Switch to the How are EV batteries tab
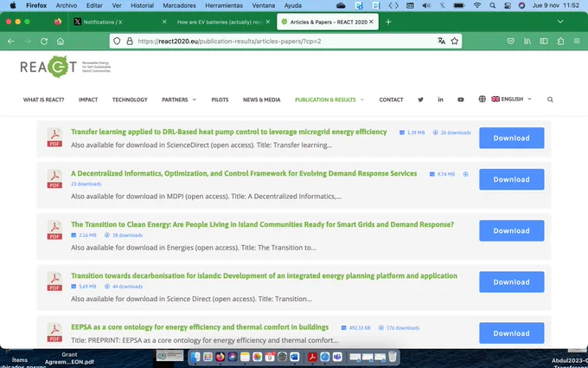 (x=223, y=23)
